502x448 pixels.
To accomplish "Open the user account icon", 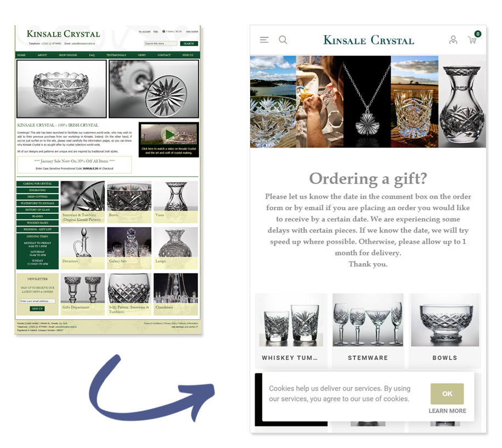I will (x=453, y=40).
